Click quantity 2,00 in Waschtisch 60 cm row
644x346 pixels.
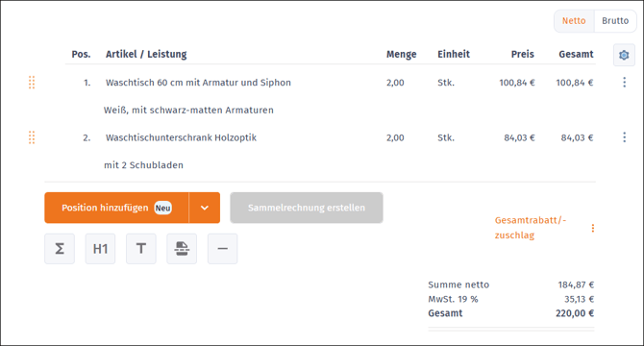395,83
